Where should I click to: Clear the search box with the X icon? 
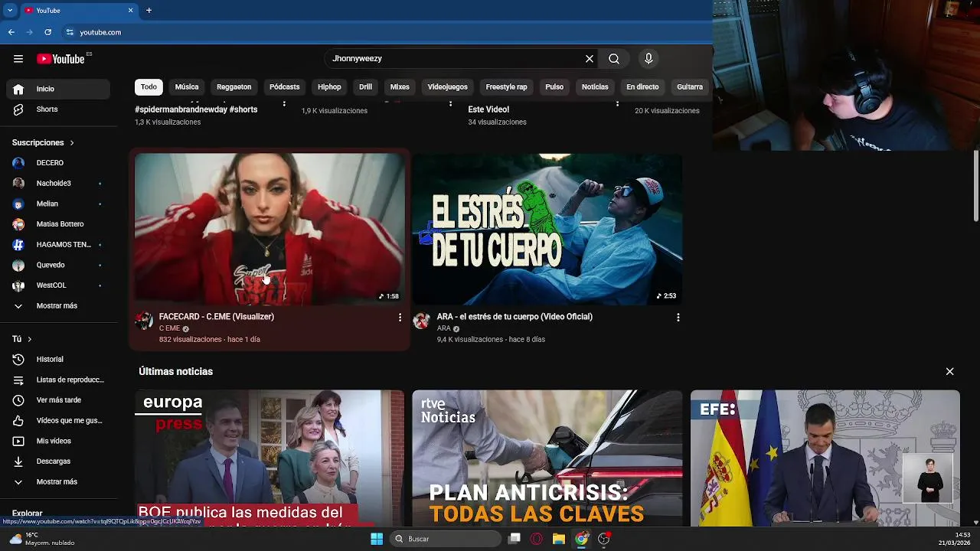[590, 59]
